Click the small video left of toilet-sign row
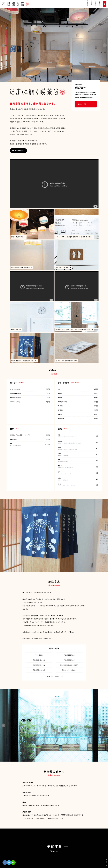The image size is (108, 868). (x=32, y=286)
